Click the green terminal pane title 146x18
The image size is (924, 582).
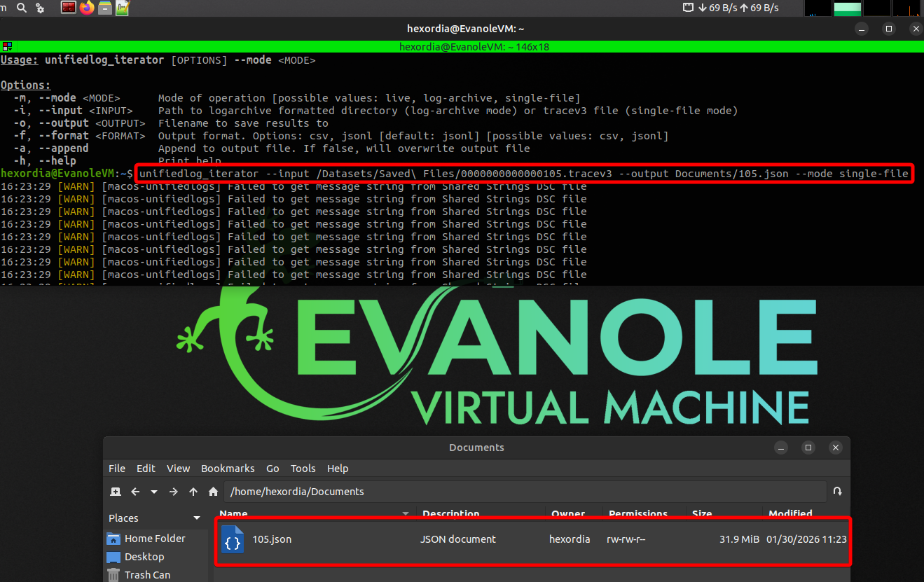[x=474, y=47]
